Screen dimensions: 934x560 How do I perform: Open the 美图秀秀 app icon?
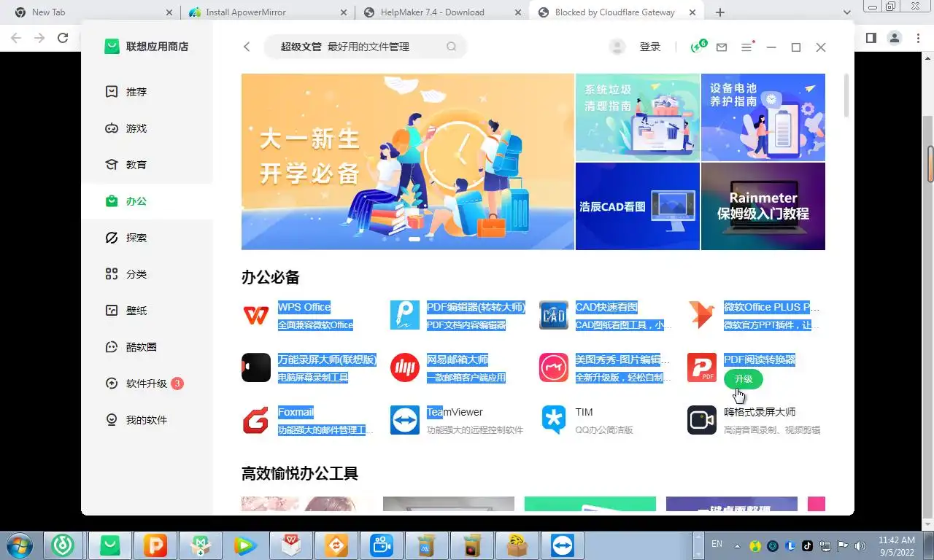pos(554,367)
